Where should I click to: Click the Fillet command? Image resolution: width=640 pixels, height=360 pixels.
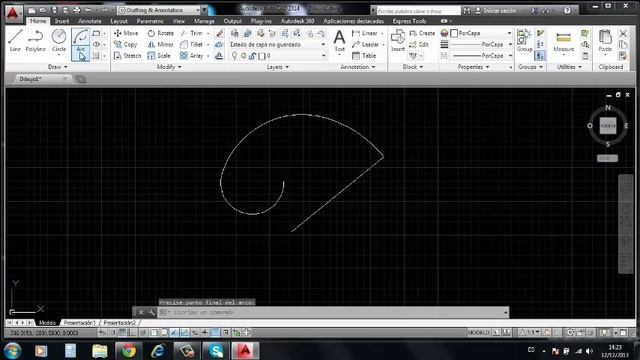pyautogui.click(x=191, y=44)
